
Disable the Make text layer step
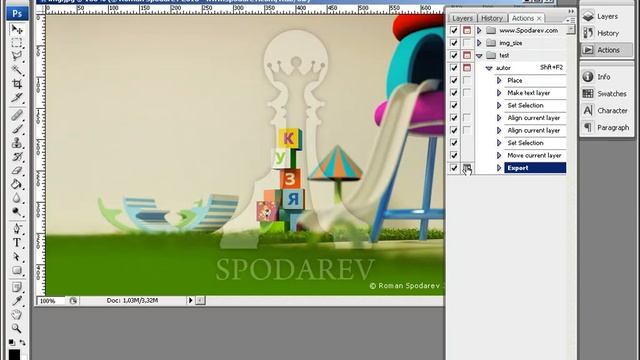click(453, 93)
